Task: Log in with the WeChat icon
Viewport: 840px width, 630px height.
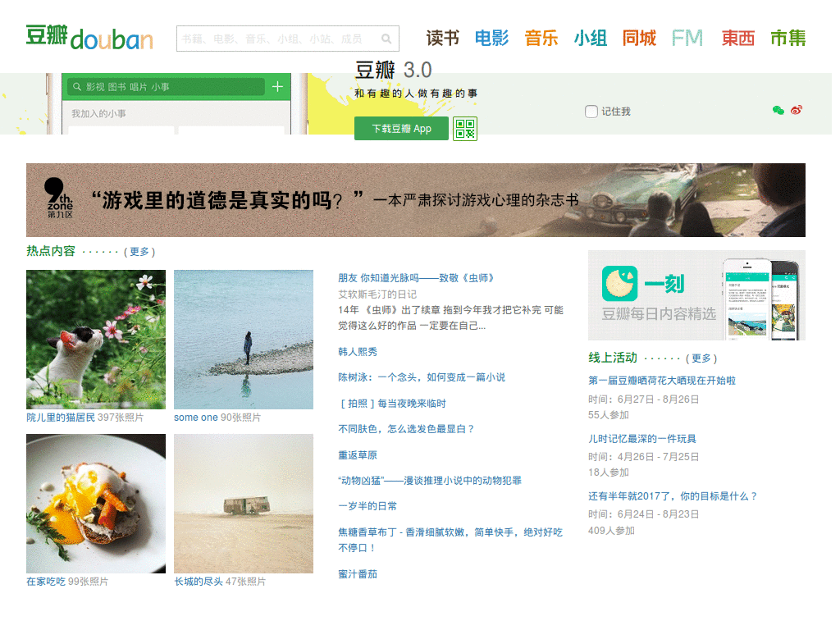Action: coord(778,110)
